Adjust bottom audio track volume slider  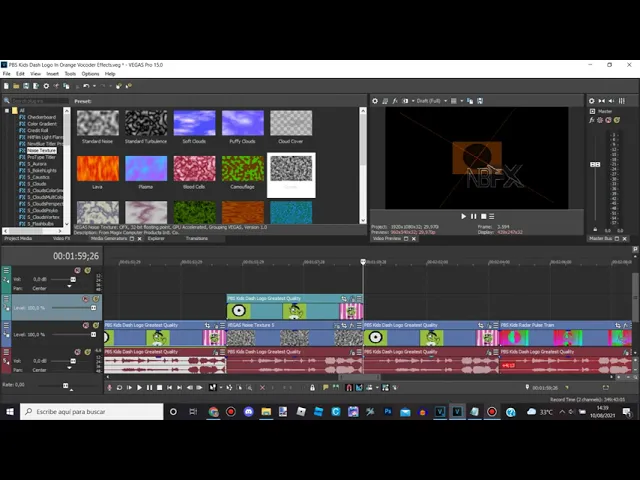[x=73, y=361]
